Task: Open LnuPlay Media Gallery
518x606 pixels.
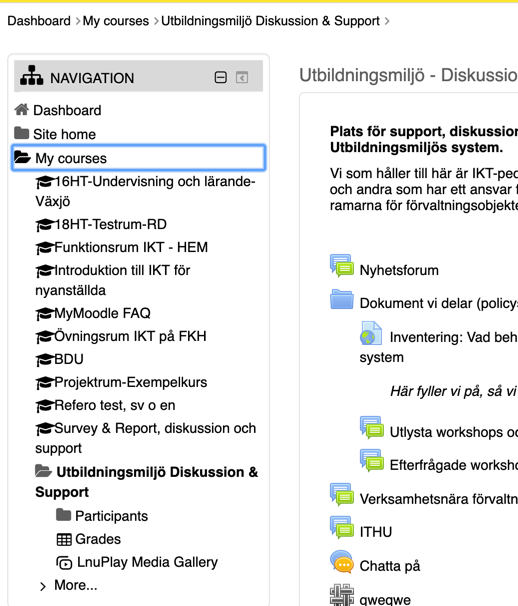Action: coord(147,562)
